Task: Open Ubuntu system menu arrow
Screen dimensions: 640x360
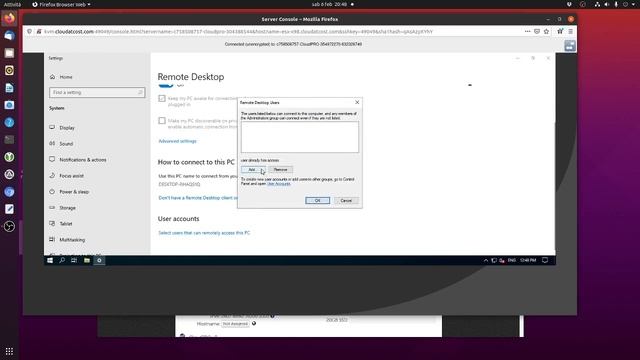Action: point(634,4)
